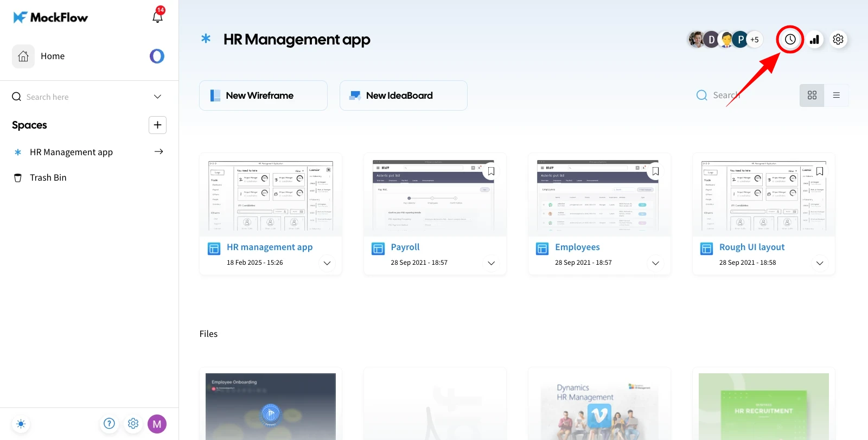The image size is (868, 440).
Task: Click the blue asterisk space icon in header
Action: pos(206,39)
